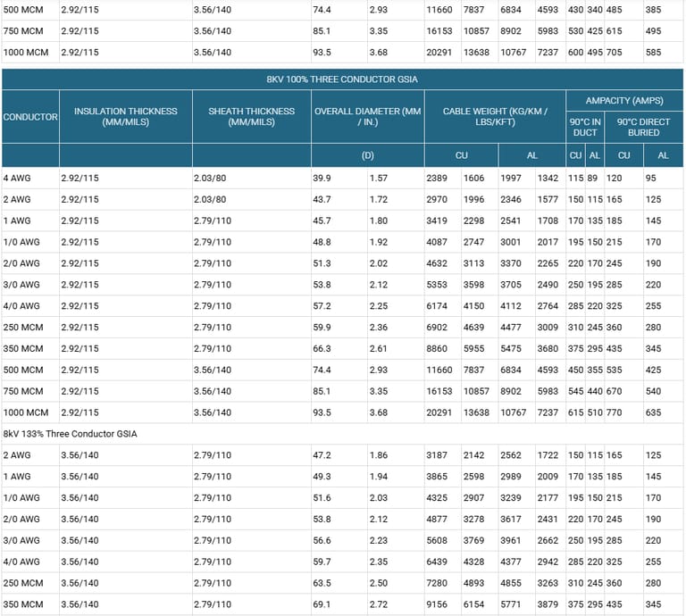Select the 47.2 overall diameter cell
The height and width of the screenshot is (616, 686).
(322, 455)
